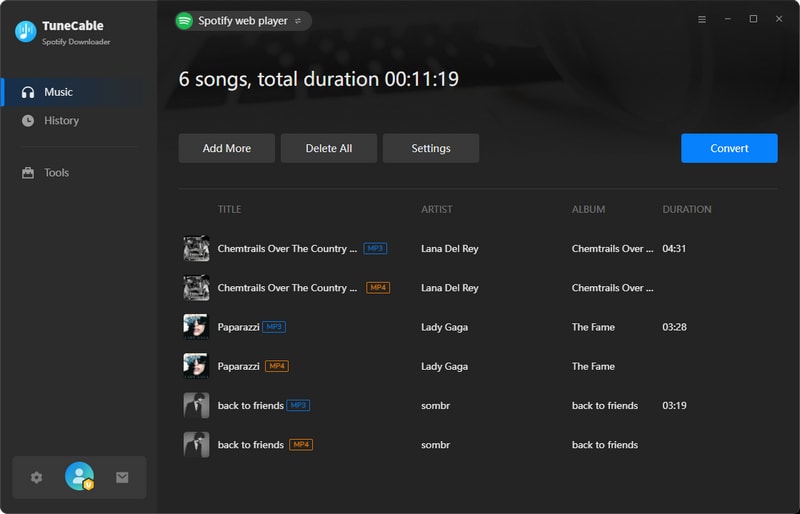
Task: Click the Tools toolbox icon
Action: (x=28, y=173)
